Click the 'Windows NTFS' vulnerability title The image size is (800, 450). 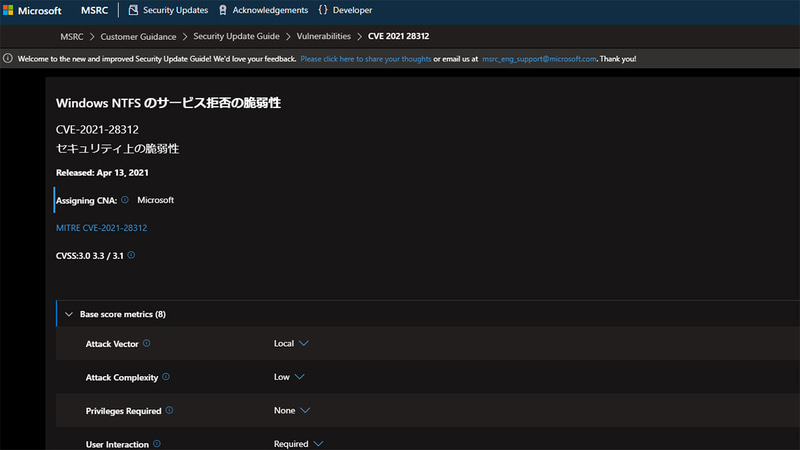pos(168,103)
